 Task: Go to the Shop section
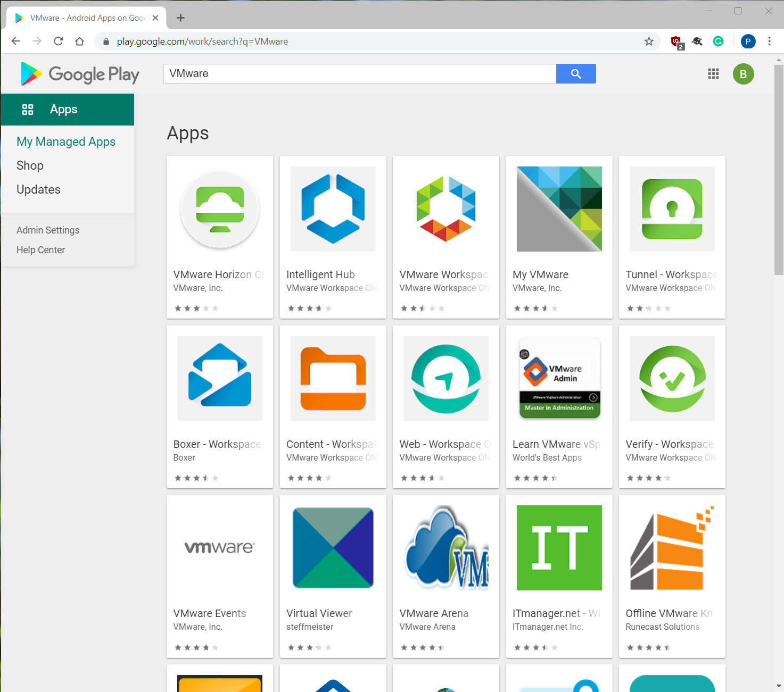tap(30, 165)
